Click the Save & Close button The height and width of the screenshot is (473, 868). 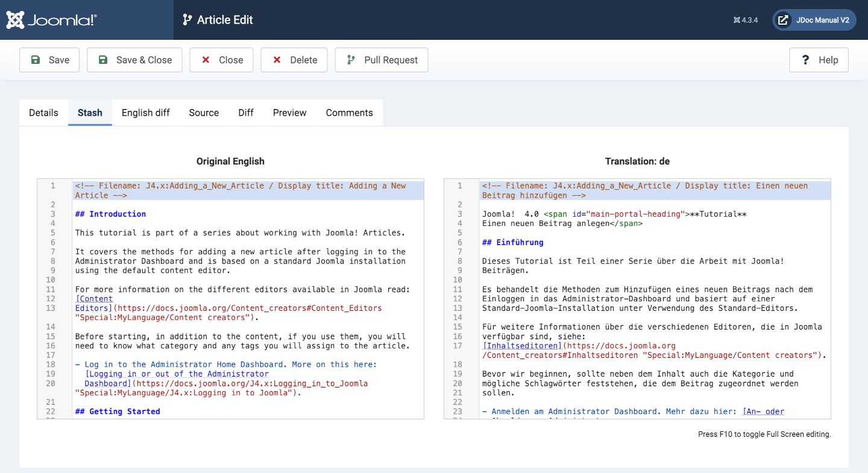[x=134, y=60]
